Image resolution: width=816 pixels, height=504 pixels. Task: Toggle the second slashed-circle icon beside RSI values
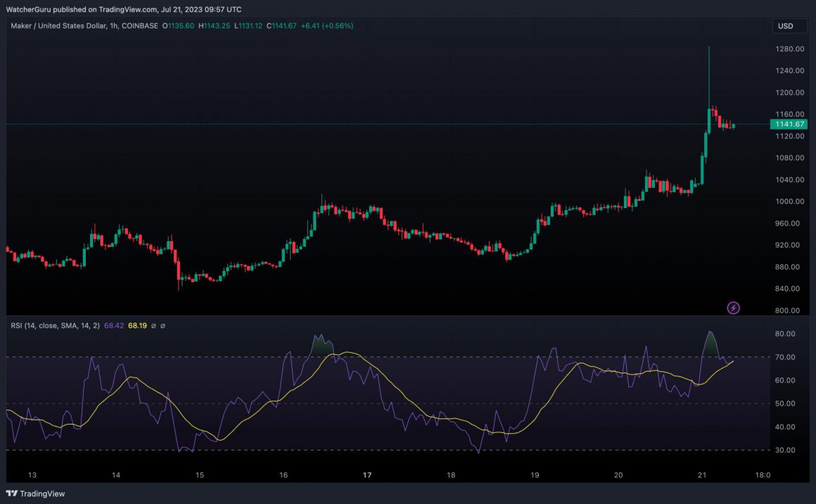[162, 325]
